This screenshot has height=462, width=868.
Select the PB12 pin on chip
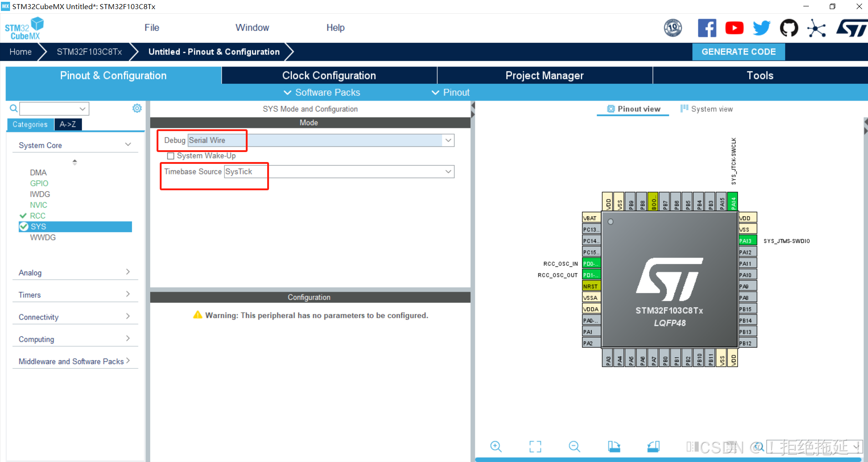click(x=747, y=343)
